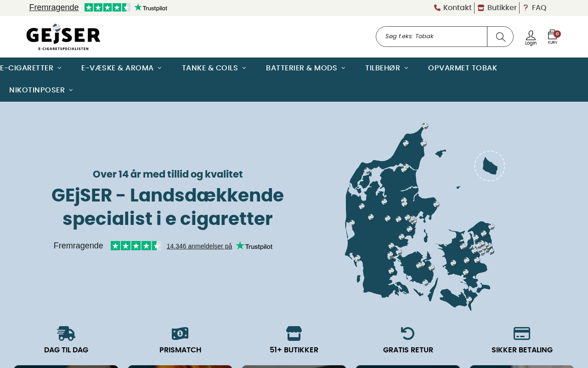588x368 pixels.
Task: Click the Login label
Action: [x=531, y=43]
